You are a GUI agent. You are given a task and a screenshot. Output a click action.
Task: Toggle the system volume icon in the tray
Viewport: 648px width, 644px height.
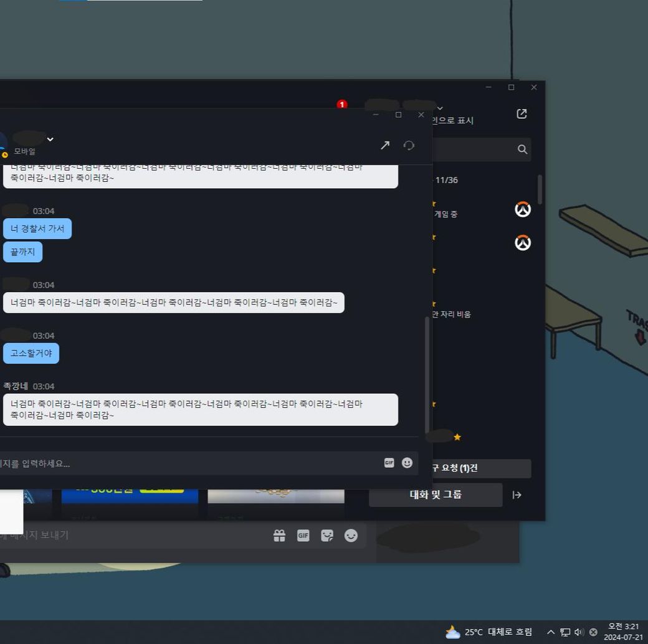point(579,632)
